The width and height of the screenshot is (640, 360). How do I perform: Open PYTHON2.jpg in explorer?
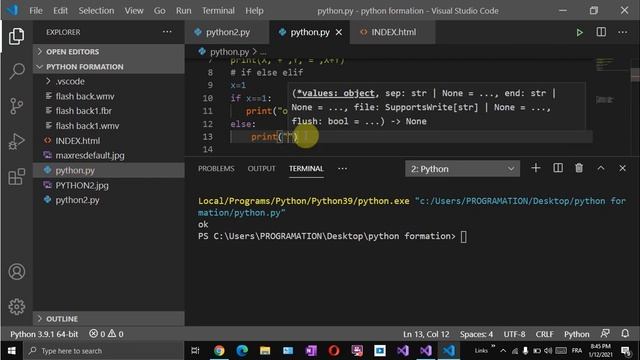tap(109, 185)
